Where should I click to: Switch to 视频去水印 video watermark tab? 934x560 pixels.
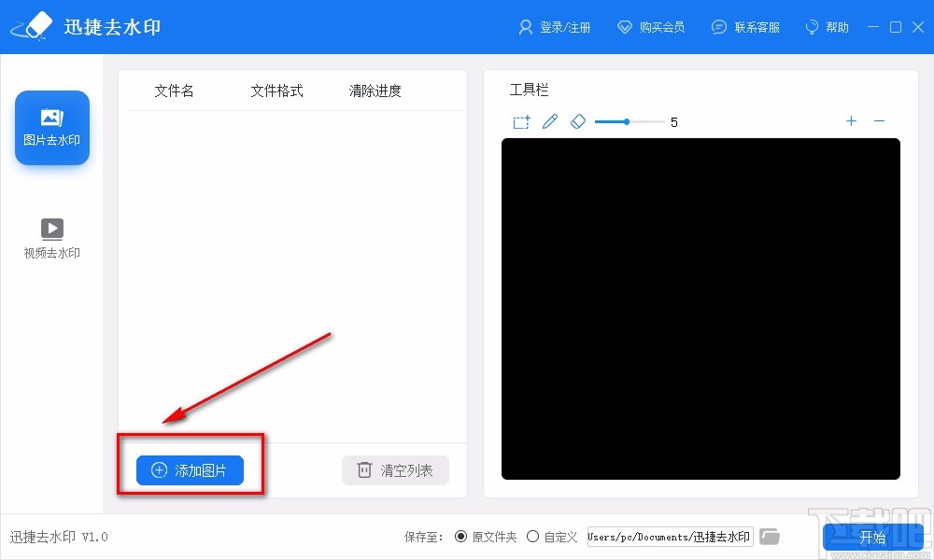(51, 239)
